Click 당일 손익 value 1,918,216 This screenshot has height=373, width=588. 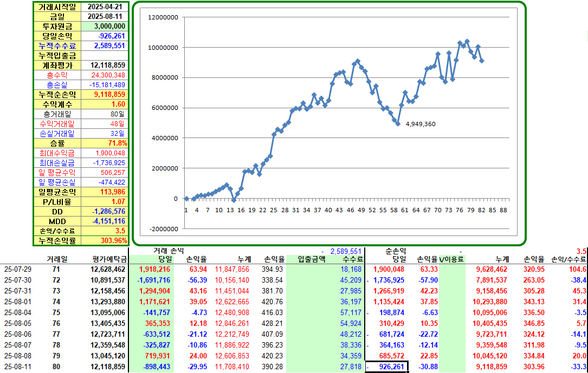[154, 269]
